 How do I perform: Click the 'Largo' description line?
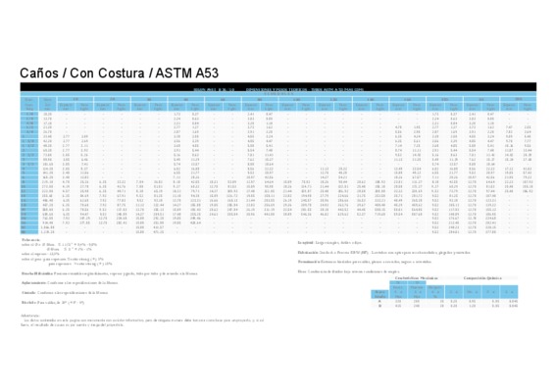329,243
